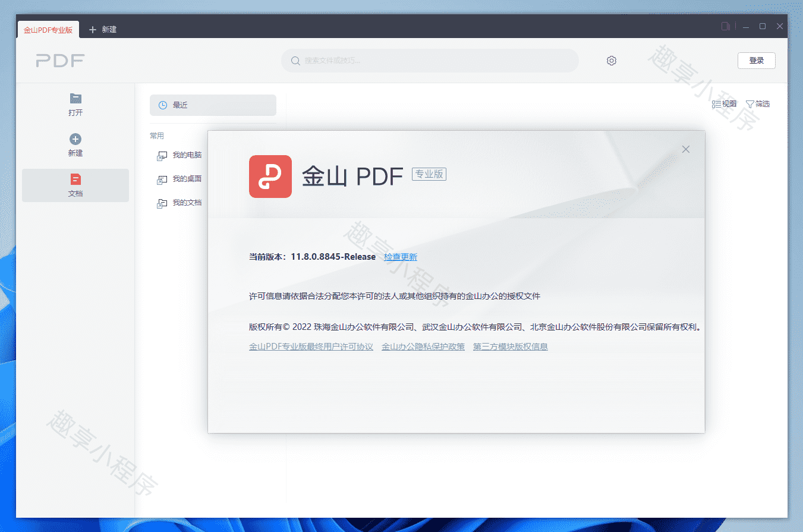Minimize the 金山PDF window

click(x=745, y=26)
